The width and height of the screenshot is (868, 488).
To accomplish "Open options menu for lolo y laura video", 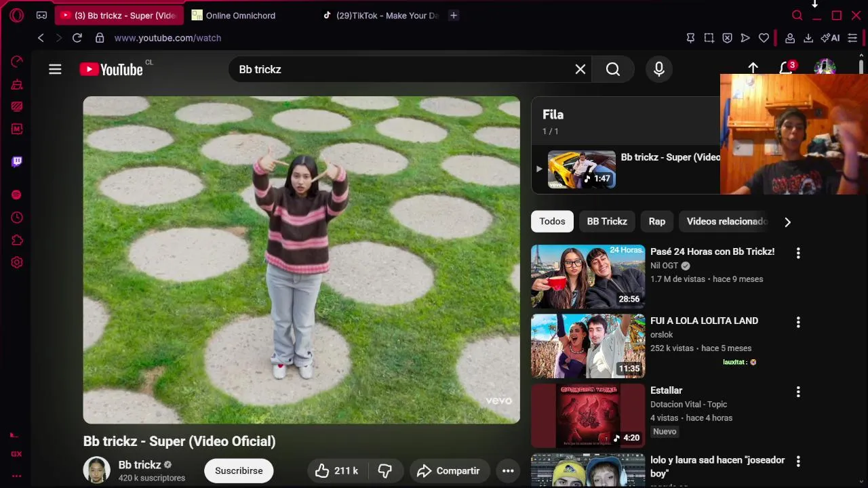I will 798,461.
